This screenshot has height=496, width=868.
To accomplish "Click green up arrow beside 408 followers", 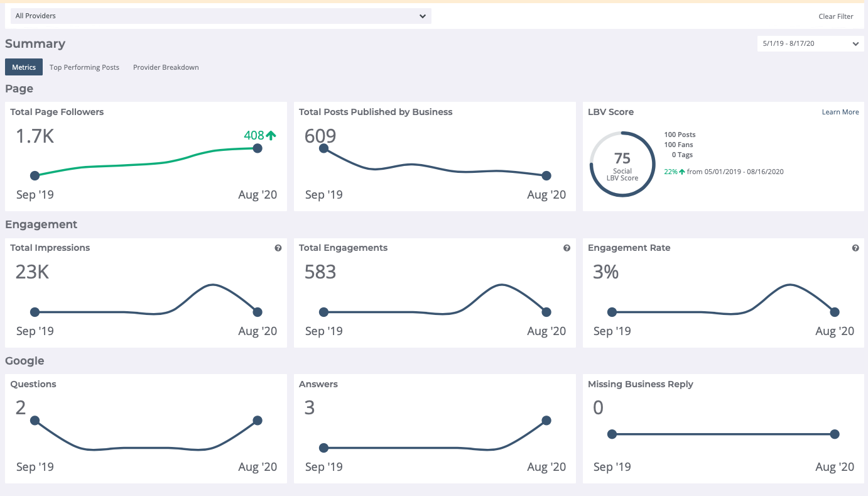I will coord(271,135).
